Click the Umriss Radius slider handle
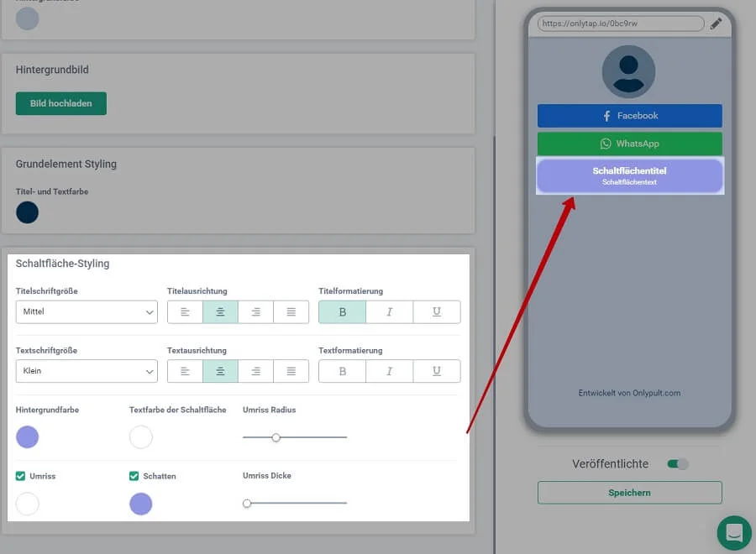756x554 pixels. (x=276, y=437)
